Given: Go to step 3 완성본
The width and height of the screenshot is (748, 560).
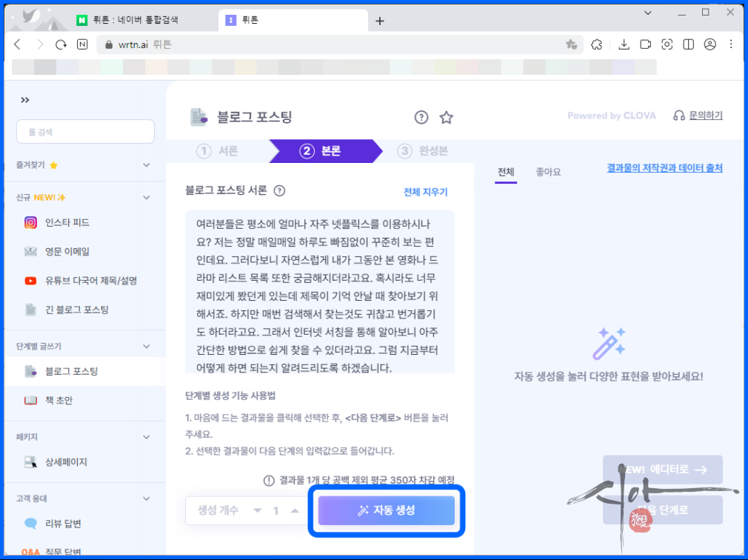Looking at the screenshot, I should (423, 151).
